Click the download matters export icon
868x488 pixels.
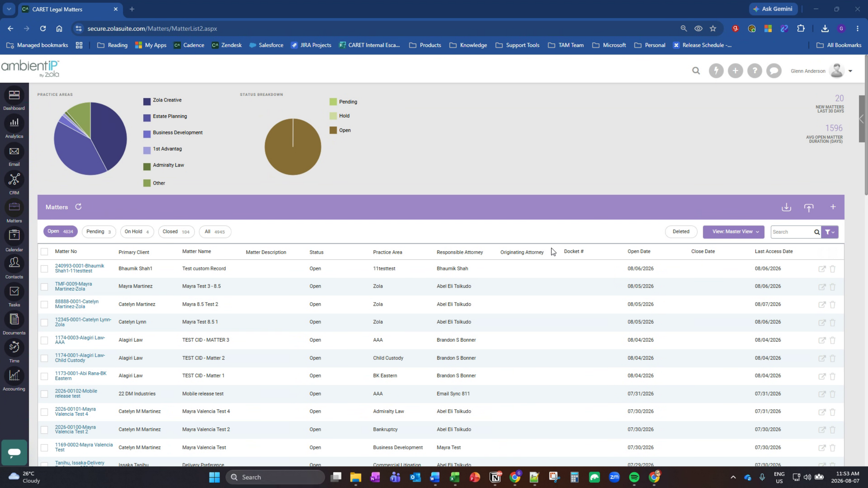tap(786, 207)
